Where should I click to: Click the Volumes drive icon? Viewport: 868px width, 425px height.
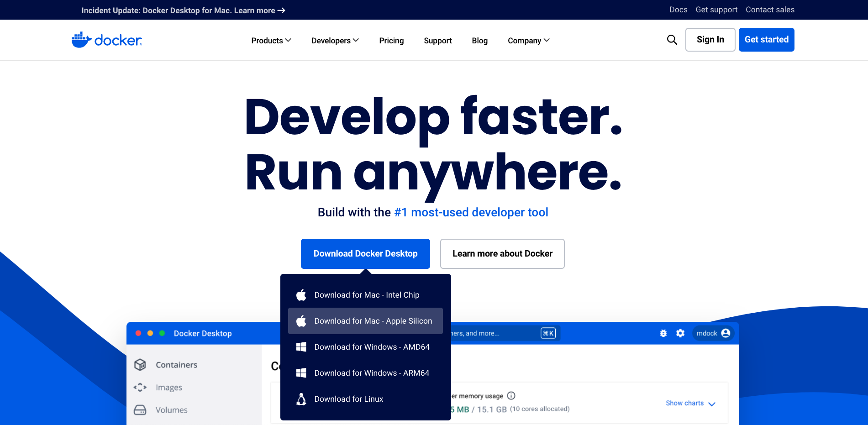coord(140,410)
